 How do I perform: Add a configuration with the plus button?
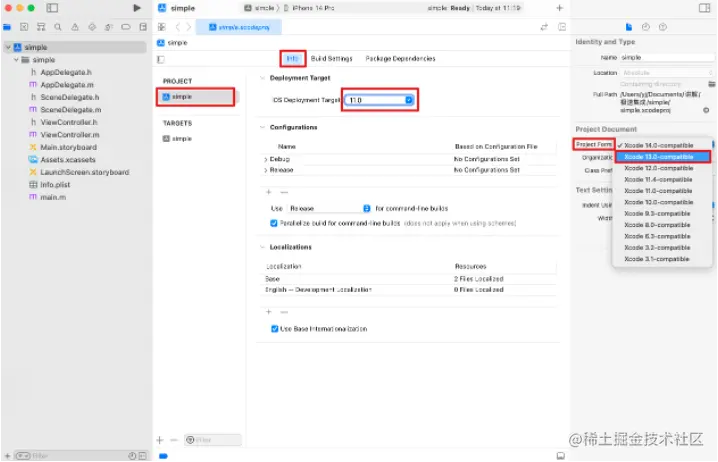(x=269, y=192)
